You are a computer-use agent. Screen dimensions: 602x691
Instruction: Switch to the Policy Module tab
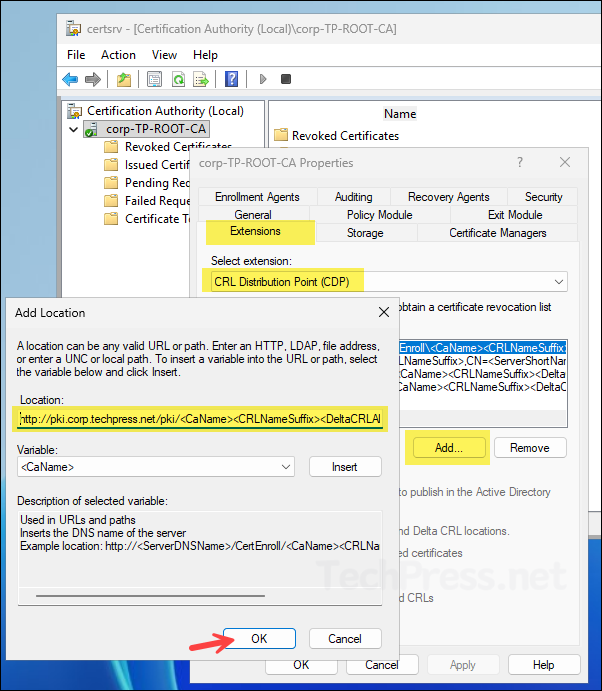coord(379,215)
